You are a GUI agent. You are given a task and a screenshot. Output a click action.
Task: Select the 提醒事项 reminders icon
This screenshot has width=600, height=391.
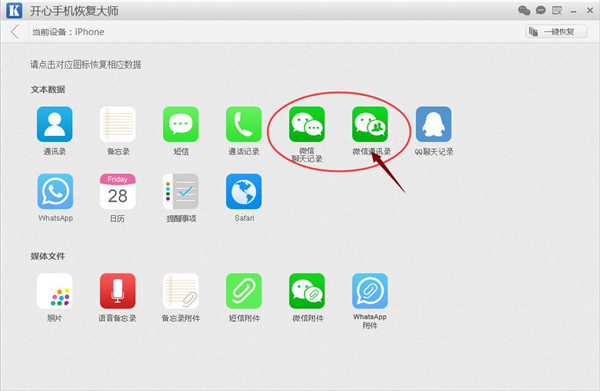coord(181,191)
